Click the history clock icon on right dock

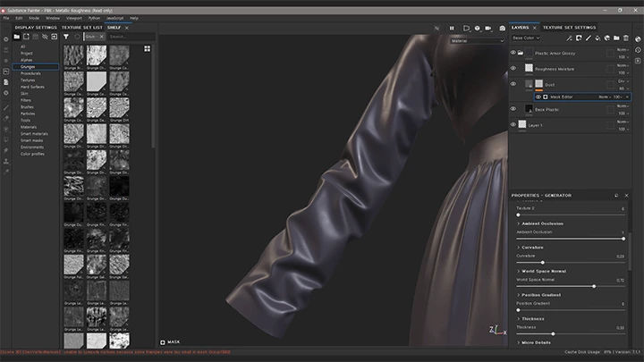click(x=638, y=50)
